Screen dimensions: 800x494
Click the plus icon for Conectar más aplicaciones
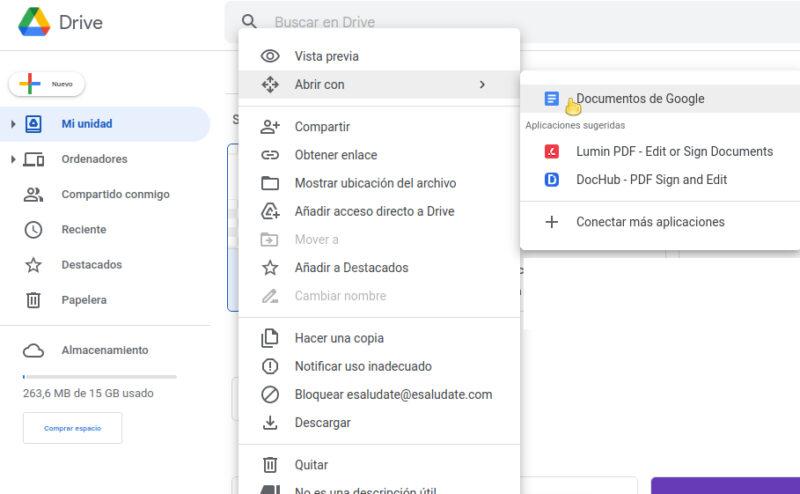pos(551,222)
